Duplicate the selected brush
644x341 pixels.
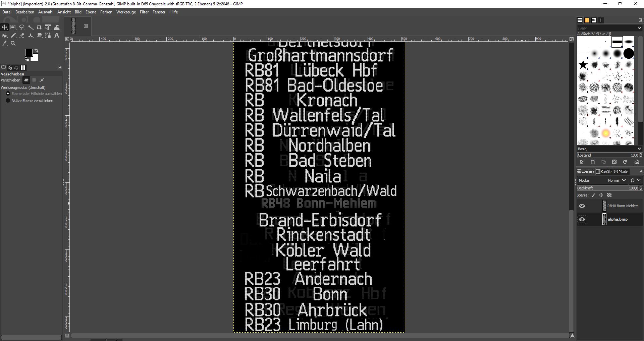(603, 162)
